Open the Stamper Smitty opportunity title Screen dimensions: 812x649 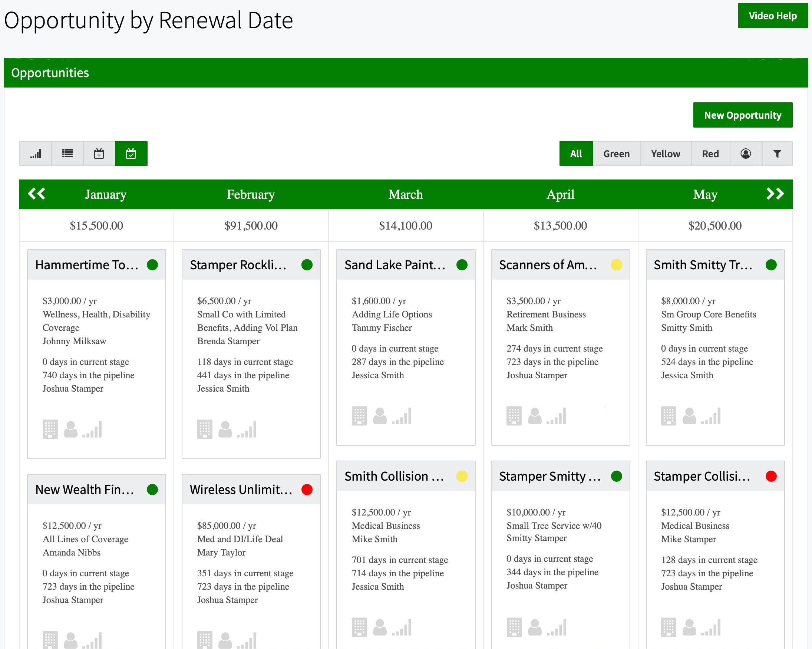550,477
